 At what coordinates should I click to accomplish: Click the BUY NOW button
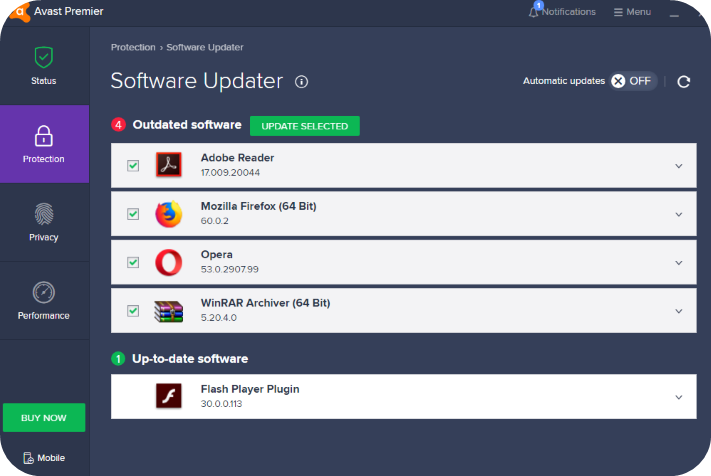(44, 418)
